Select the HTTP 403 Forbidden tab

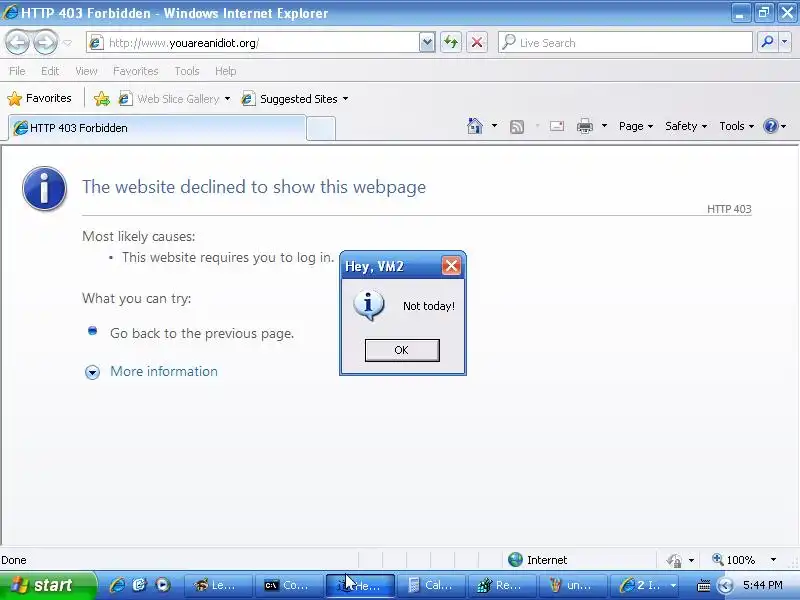[x=157, y=128]
